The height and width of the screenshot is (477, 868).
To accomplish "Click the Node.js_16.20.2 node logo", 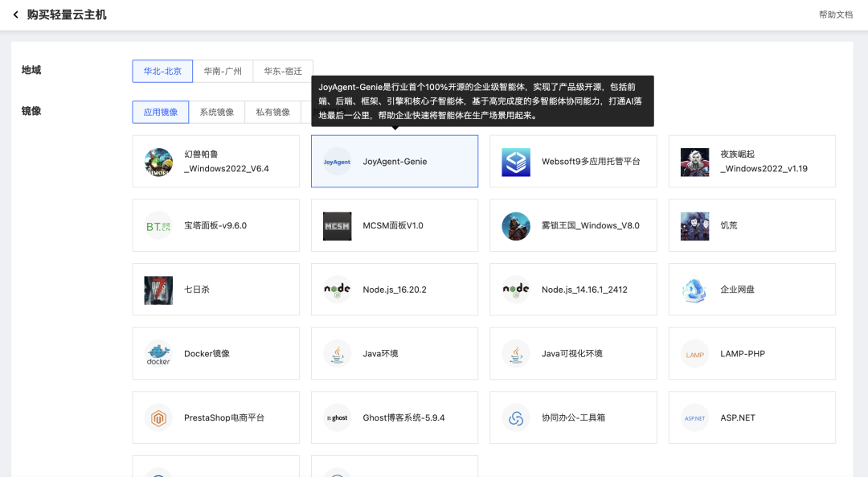I will (x=337, y=290).
